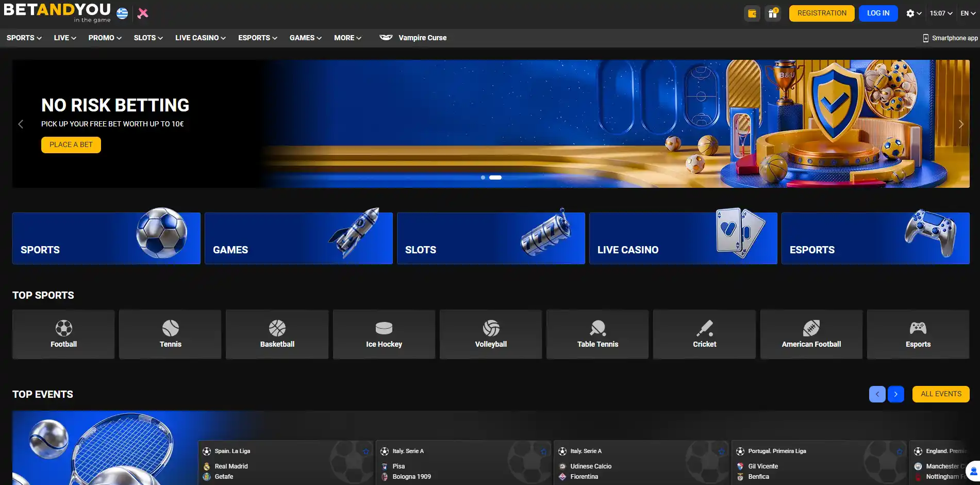Expand the LIVE CASINO menu

201,38
